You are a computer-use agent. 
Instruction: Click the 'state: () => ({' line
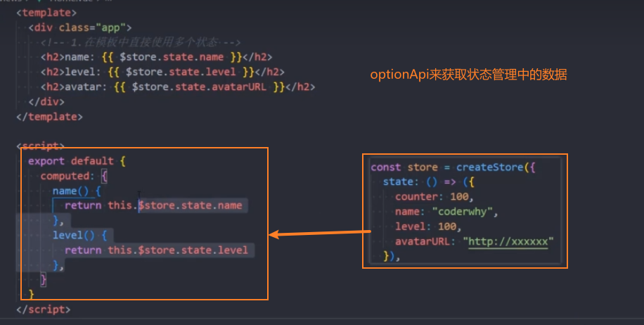pyautogui.click(x=429, y=181)
